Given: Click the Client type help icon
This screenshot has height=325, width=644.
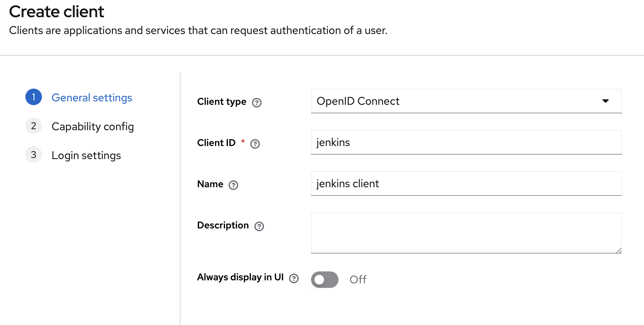Looking at the screenshot, I should point(257,103).
